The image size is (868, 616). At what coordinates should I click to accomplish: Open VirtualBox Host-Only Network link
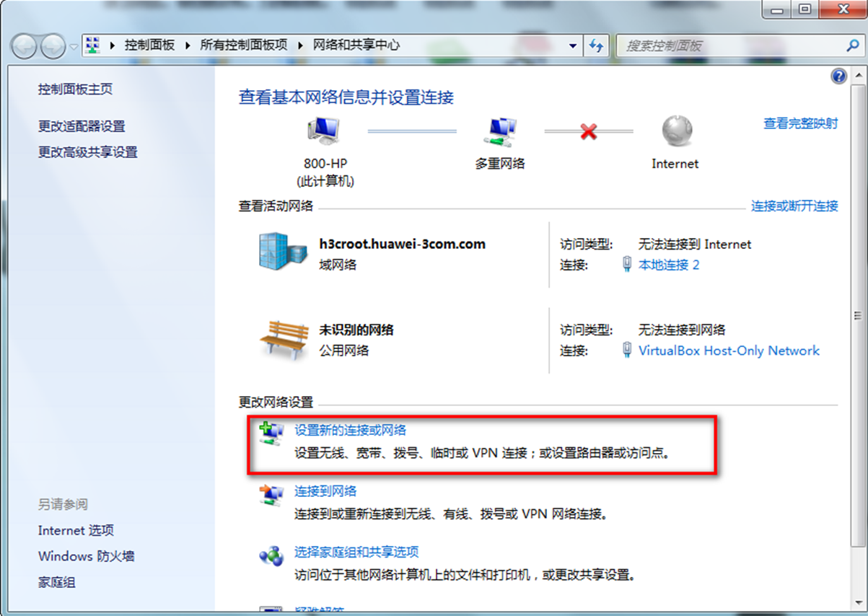point(729,351)
